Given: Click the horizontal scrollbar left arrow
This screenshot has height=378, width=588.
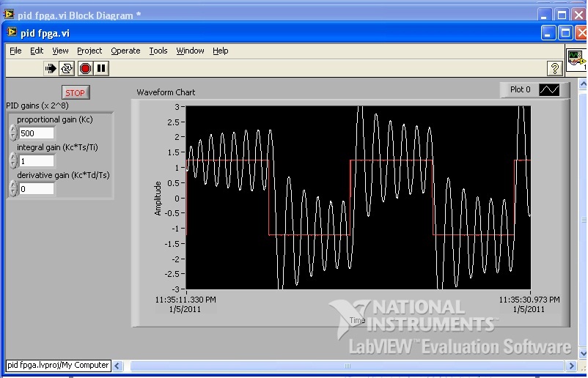Looking at the screenshot, I should click(117, 366).
